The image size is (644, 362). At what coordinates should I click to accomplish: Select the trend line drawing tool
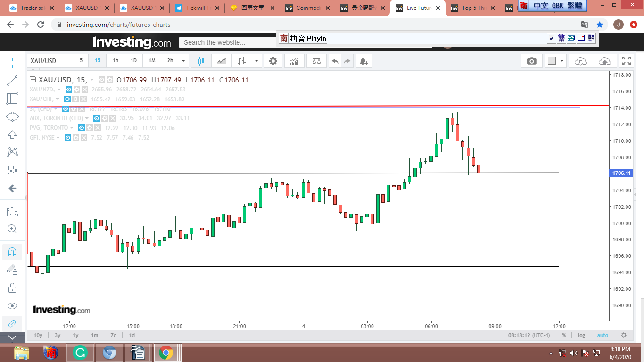(12, 81)
